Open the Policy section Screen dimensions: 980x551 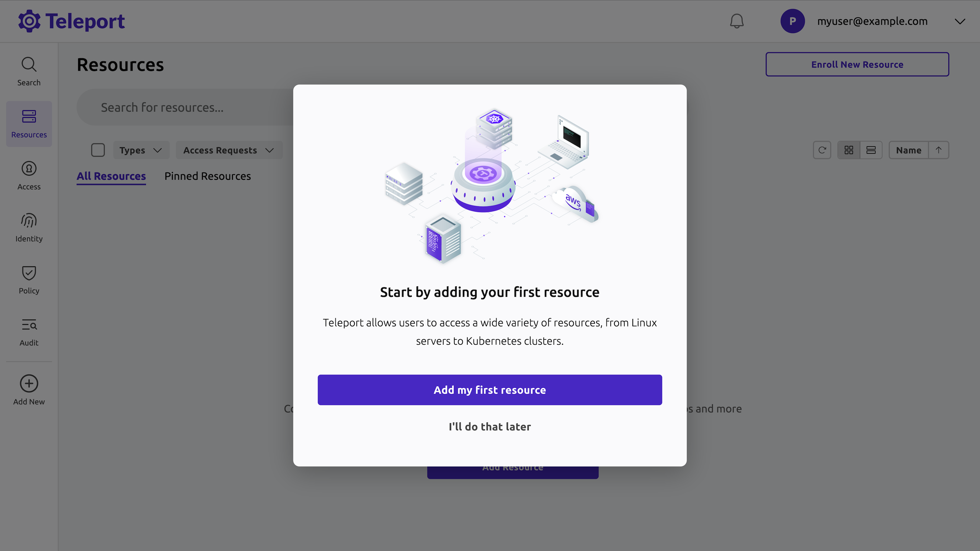pos(29,279)
